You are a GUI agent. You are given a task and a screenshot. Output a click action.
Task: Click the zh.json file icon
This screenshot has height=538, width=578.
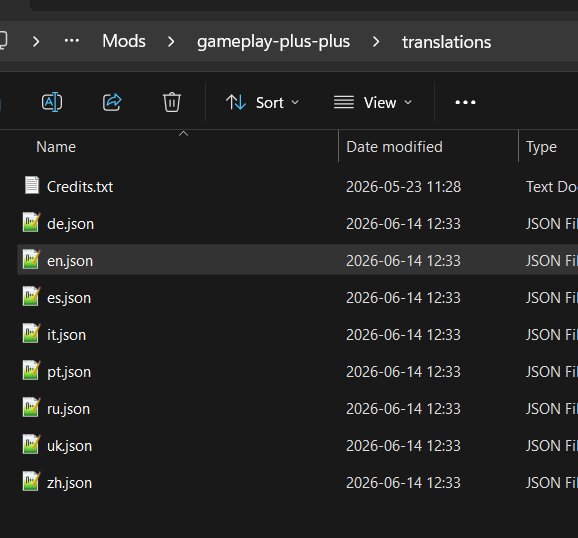tap(31, 481)
